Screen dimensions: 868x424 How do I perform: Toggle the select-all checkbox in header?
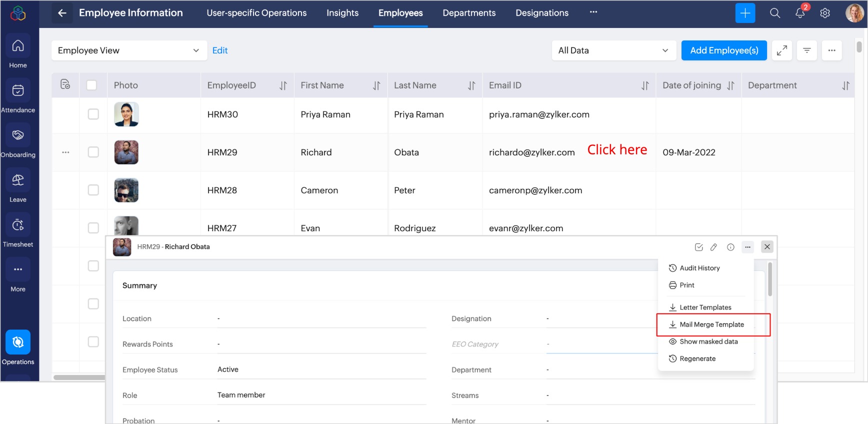91,85
